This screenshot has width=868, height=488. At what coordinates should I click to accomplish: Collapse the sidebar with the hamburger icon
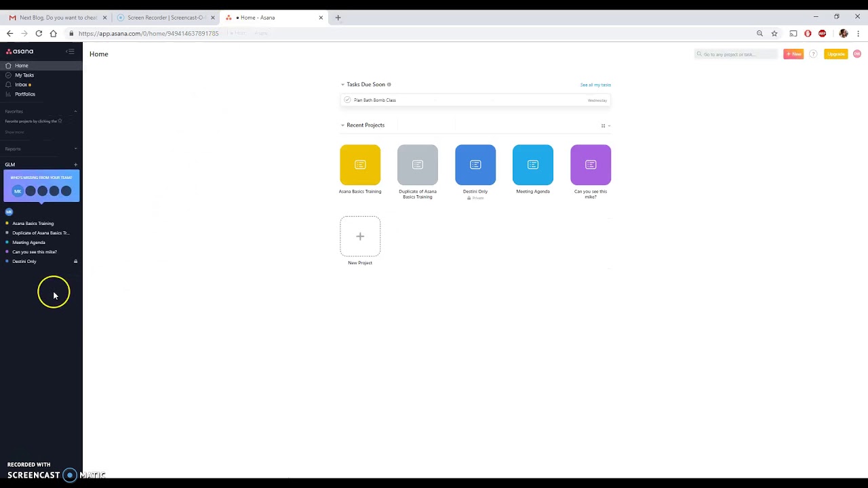70,52
